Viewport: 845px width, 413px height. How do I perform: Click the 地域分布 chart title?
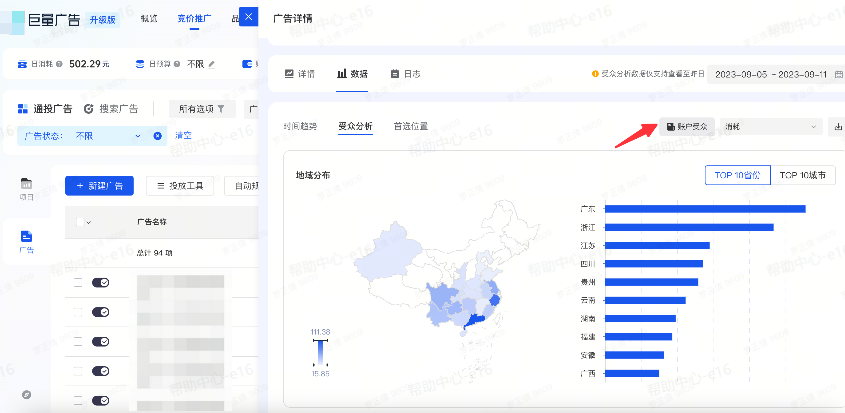[313, 175]
